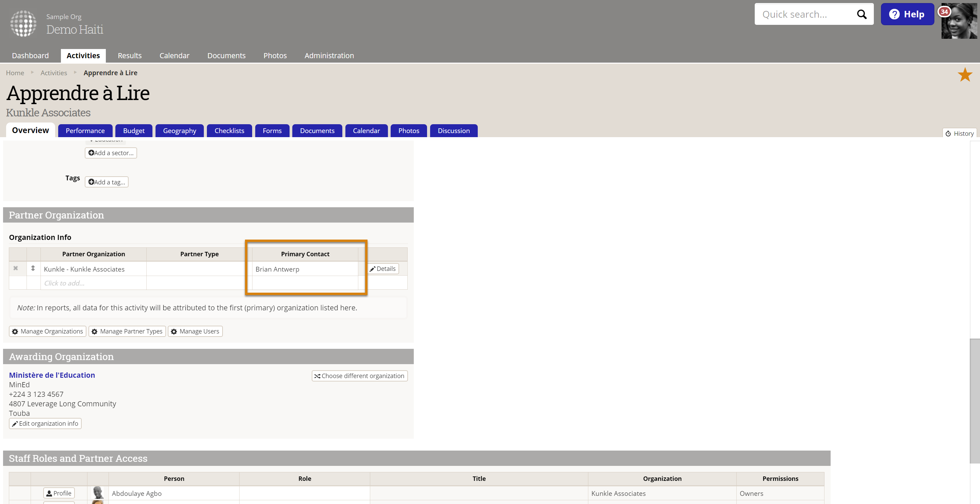Image resolution: width=980 pixels, height=504 pixels.
Task: Click the reorder arrows icon for Kunkle row
Action: click(x=33, y=268)
